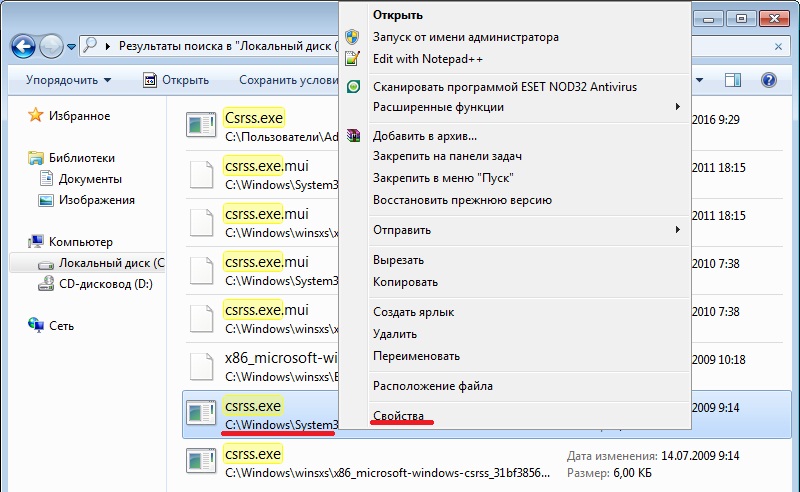The height and width of the screenshot is (492, 800).
Task: Click the Компьютер icon in sidebar
Action: click(x=35, y=241)
